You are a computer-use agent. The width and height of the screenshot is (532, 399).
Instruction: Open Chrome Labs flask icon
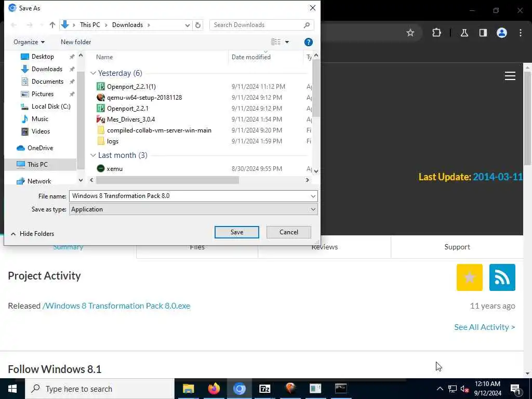point(464,33)
